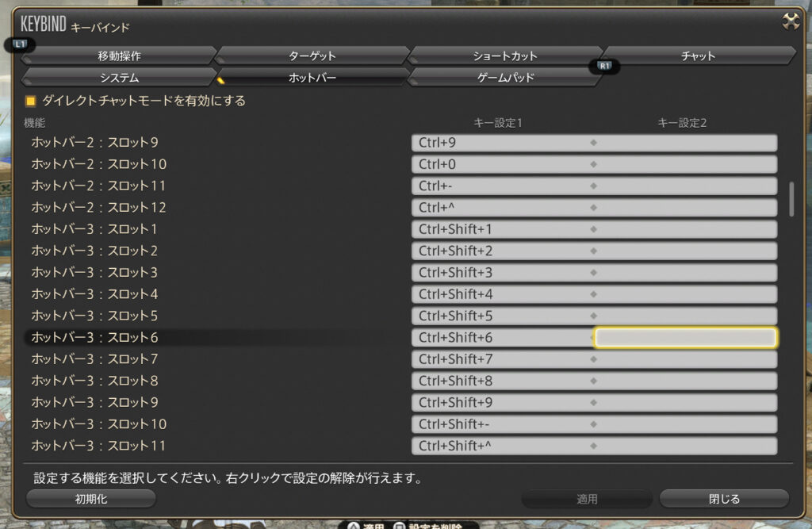
Task: Select key setting 1 field Ctrl+Shift+5
Action: (502, 316)
